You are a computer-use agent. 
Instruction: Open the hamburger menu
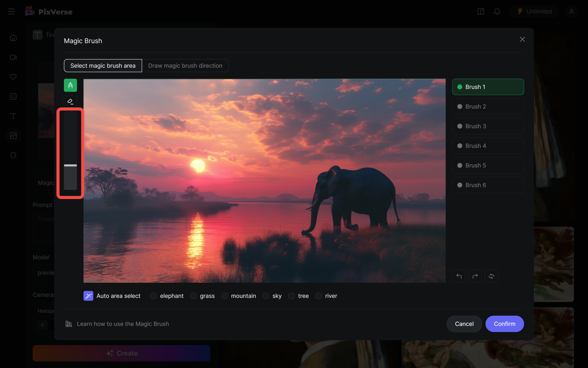pyautogui.click(x=11, y=11)
